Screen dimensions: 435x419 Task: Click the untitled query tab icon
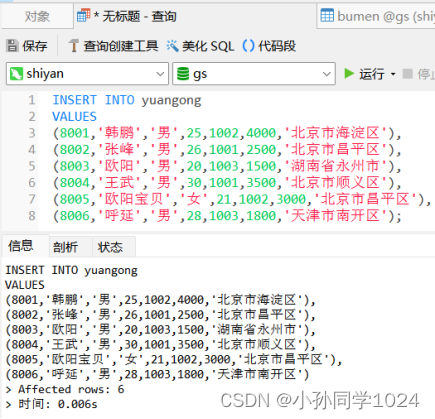(x=83, y=16)
